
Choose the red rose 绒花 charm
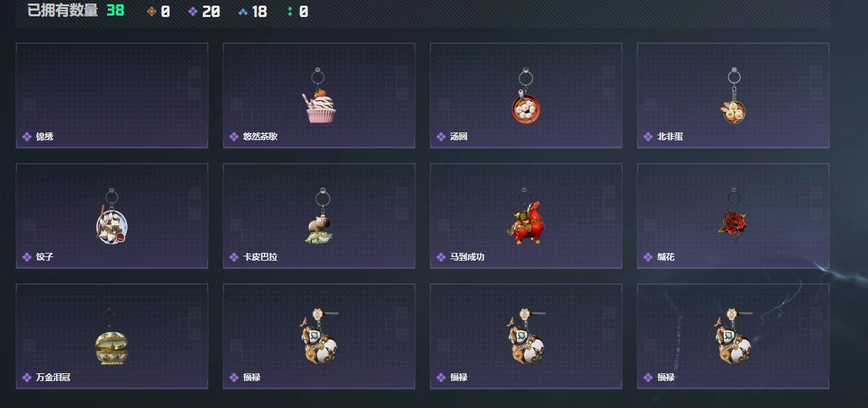coord(731,215)
